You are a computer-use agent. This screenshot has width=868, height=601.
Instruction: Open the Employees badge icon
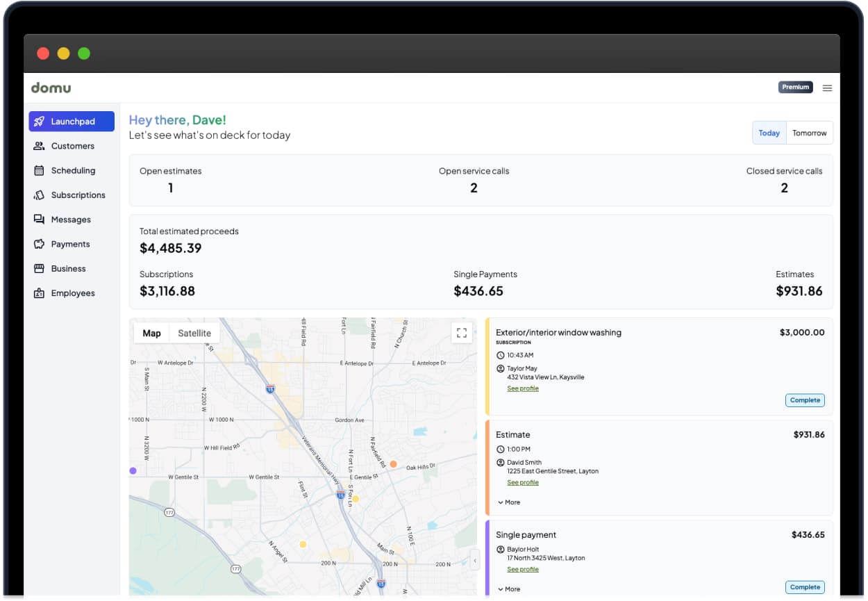(39, 293)
